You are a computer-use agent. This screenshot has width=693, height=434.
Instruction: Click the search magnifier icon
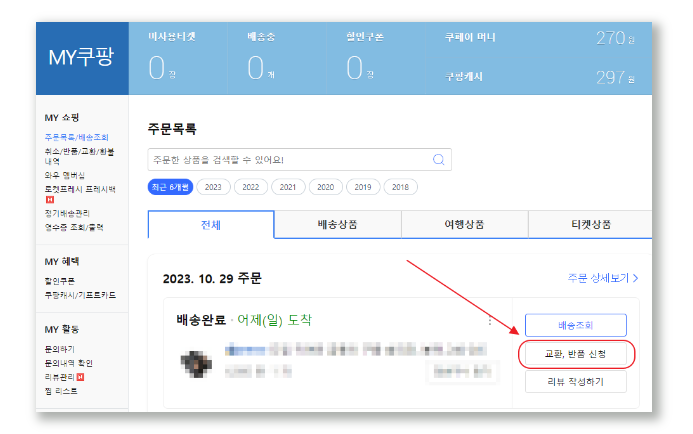(438, 160)
